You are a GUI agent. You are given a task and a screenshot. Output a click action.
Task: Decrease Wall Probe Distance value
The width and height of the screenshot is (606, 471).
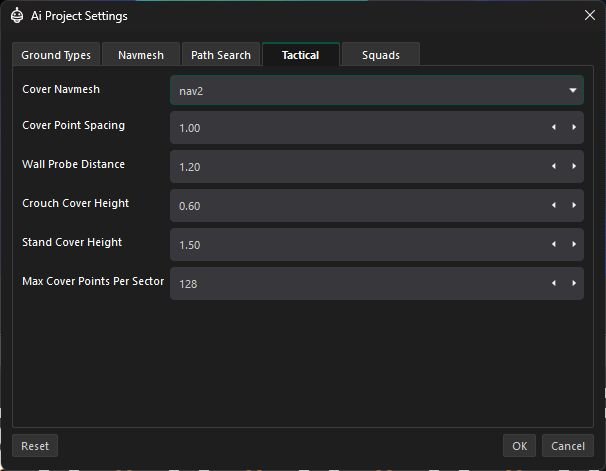tap(554, 166)
